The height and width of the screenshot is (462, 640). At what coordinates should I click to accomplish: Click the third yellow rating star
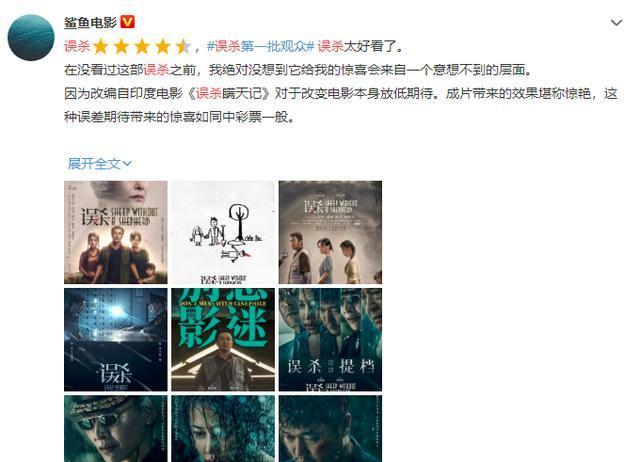(x=142, y=47)
